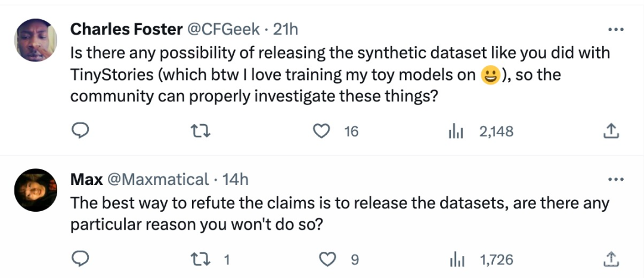Open Max display name link
This screenshot has height=278, width=644.
86,179
